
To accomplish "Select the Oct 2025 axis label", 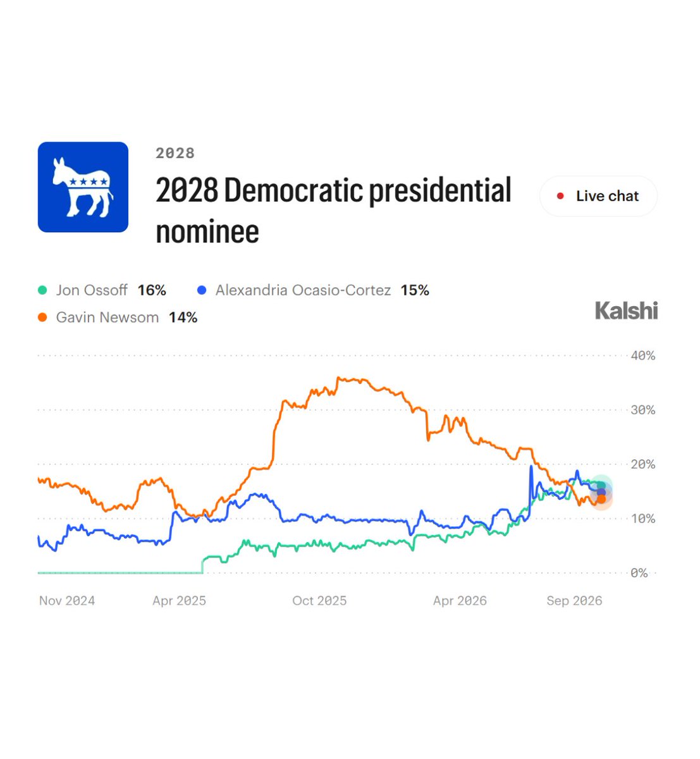I will [319, 601].
